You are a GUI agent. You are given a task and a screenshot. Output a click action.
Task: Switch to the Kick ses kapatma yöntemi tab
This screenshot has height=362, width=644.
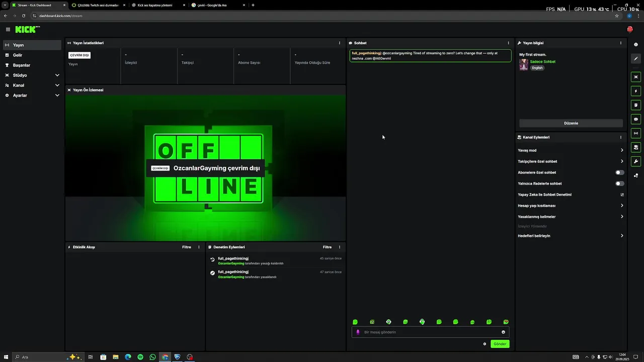[x=158, y=5]
